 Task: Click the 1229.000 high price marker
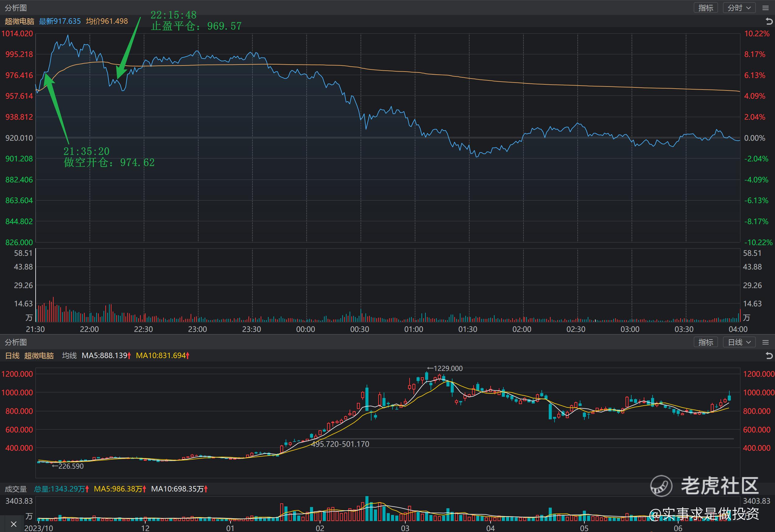(445, 368)
